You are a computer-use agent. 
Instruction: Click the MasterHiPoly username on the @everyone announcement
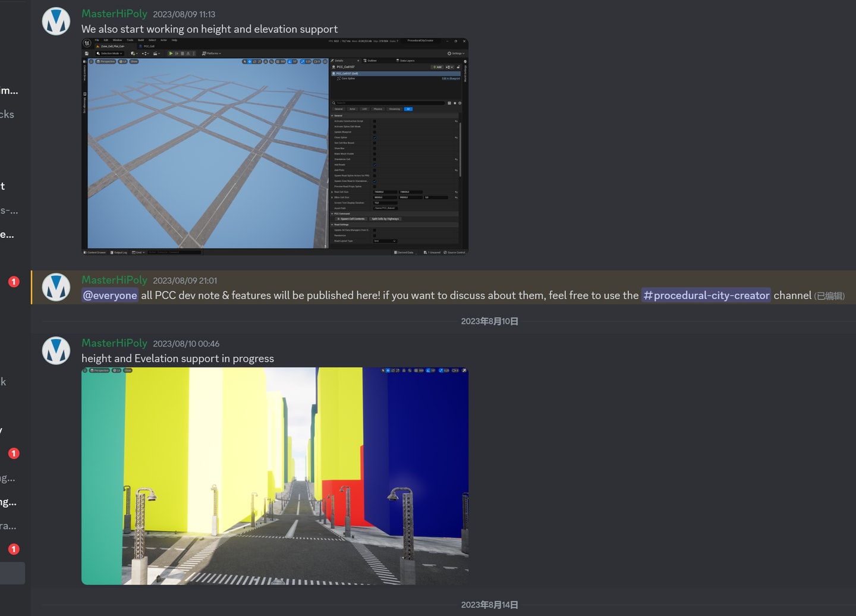click(114, 280)
